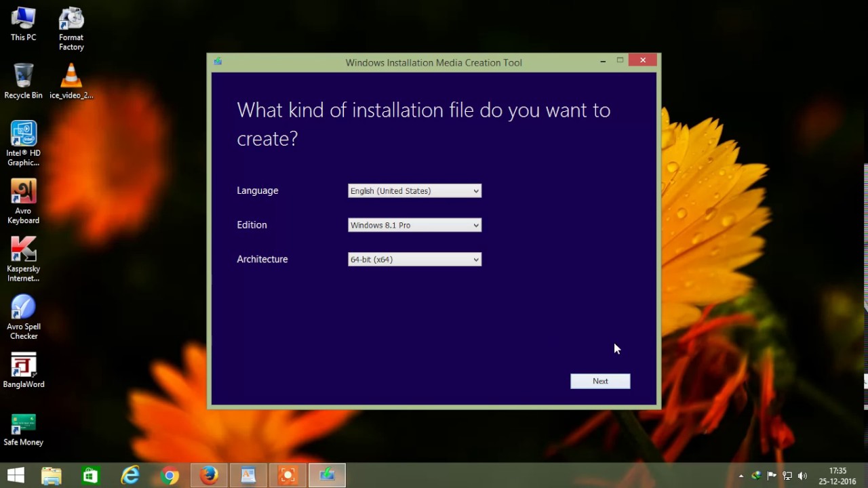Select the Format Factory desktop icon
This screenshot has height=488, width=868.
pyautogui.click(x=71, y=29)
